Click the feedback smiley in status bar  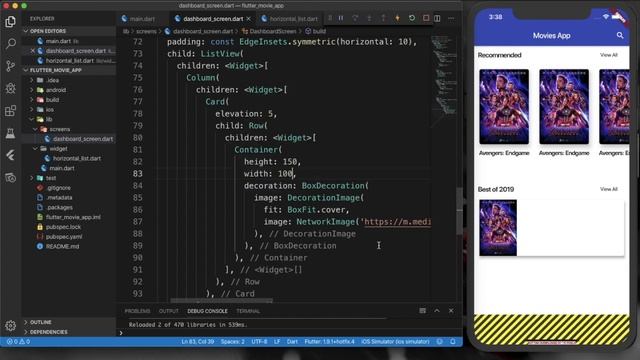coord(440,342)
